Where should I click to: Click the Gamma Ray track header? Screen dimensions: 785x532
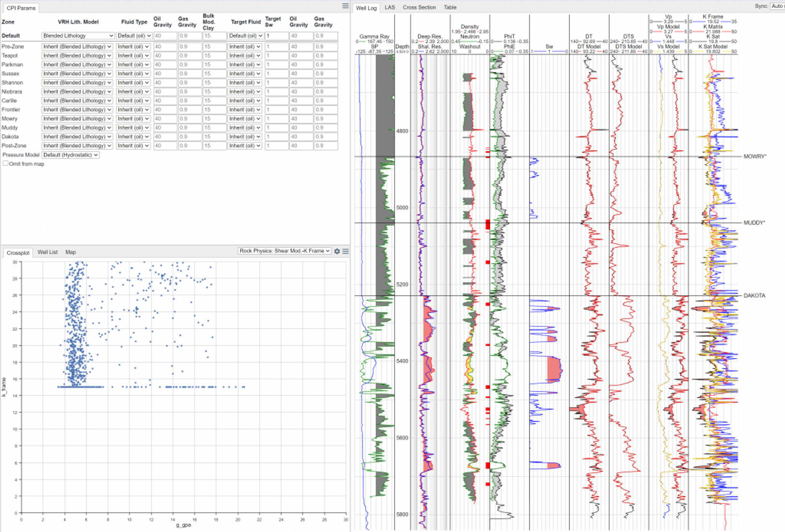point(374,36)
